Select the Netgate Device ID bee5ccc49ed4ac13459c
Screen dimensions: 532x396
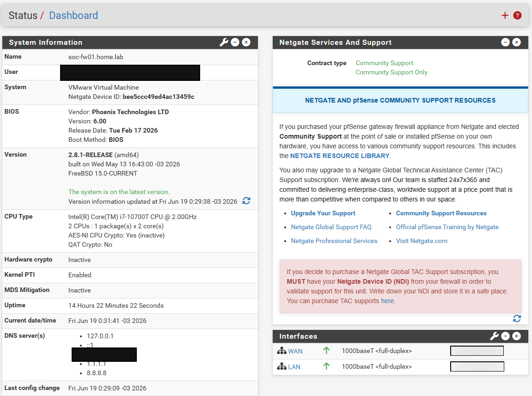(x=159, y=97)
